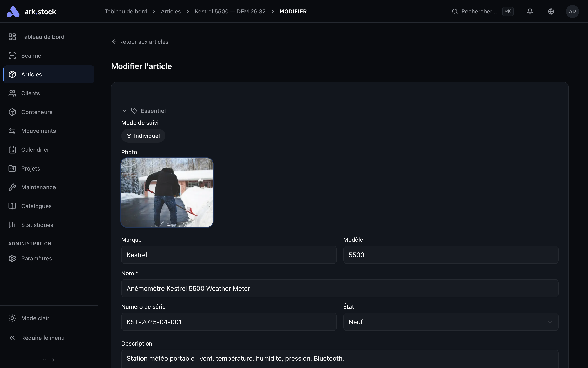Open Kestrel 5500 — DEM.26.32 breadcrumb
The image size is (588, 368).
tap(230, 11)
